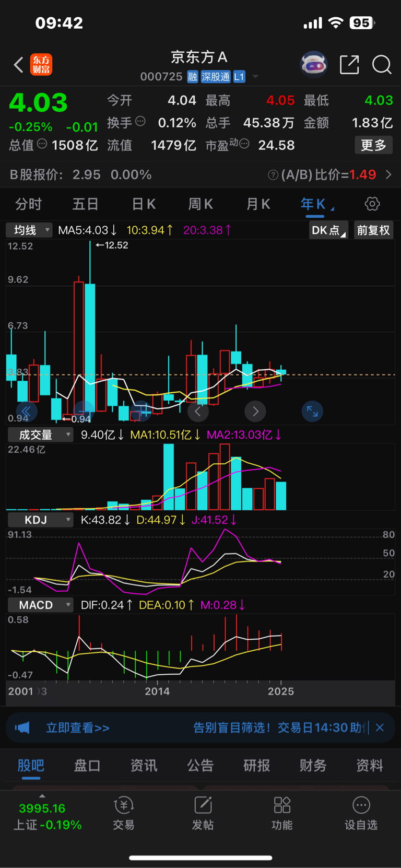Open the 成交量 indicator dropdown
Viewport: 401px width, 868px height.
point(40,435)
